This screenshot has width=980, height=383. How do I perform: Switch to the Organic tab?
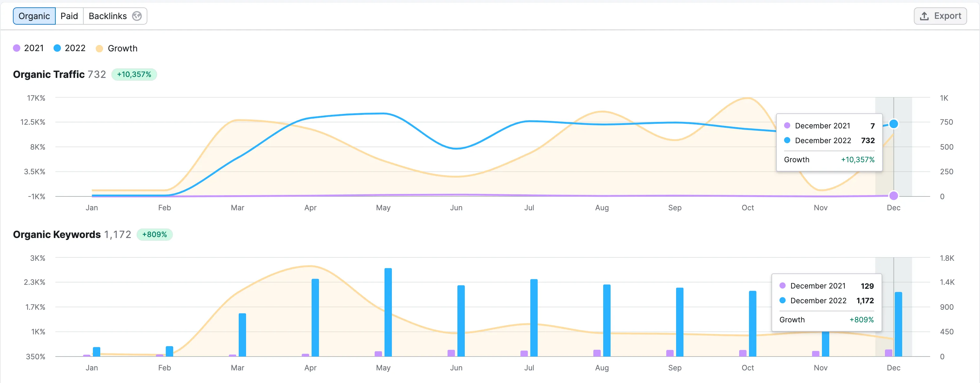click(34, 16)
